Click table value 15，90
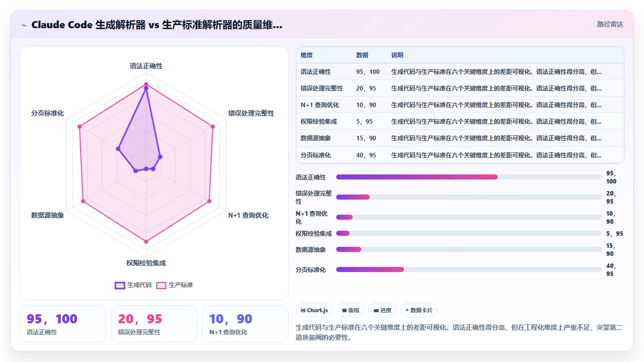The image size is (644, 362). click(366, 138)
